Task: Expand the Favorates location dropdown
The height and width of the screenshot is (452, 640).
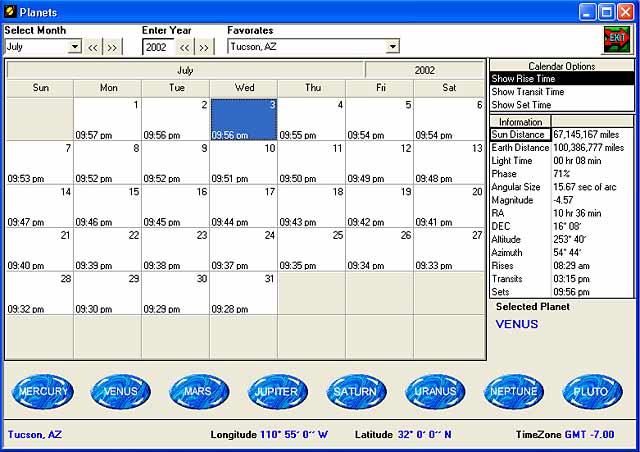Action: (392, 46)
